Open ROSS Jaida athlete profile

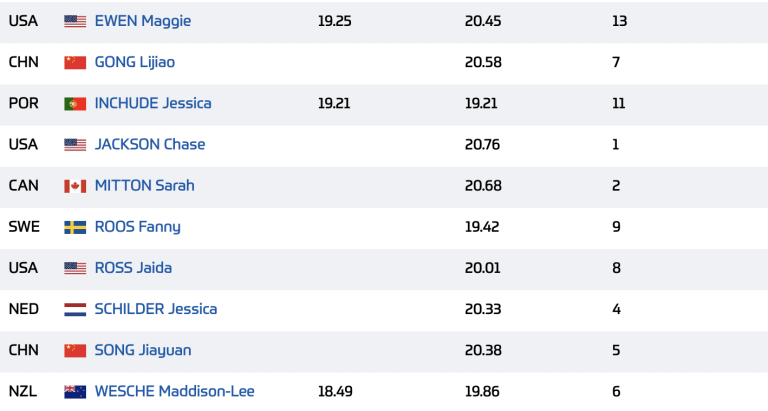coord(133,268)
